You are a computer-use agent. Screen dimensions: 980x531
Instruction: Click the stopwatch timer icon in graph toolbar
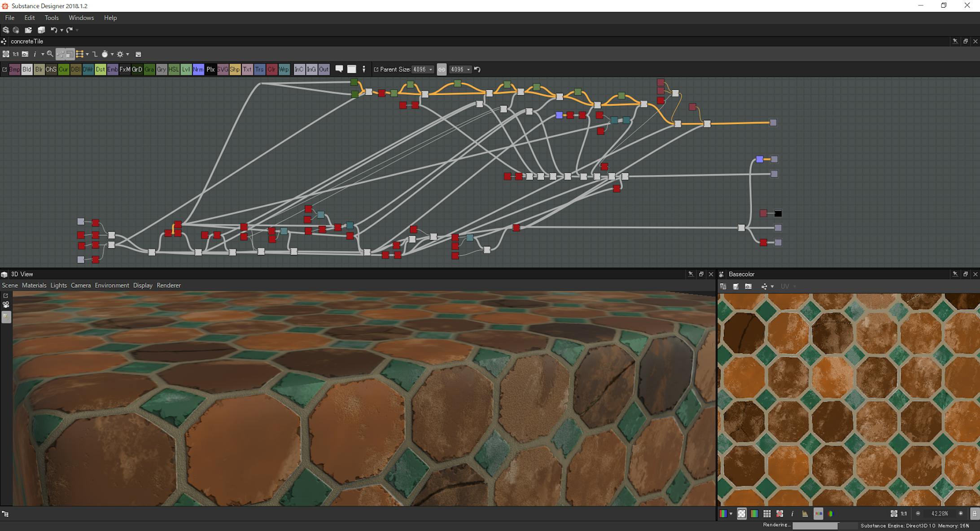(x=105, y=54)
